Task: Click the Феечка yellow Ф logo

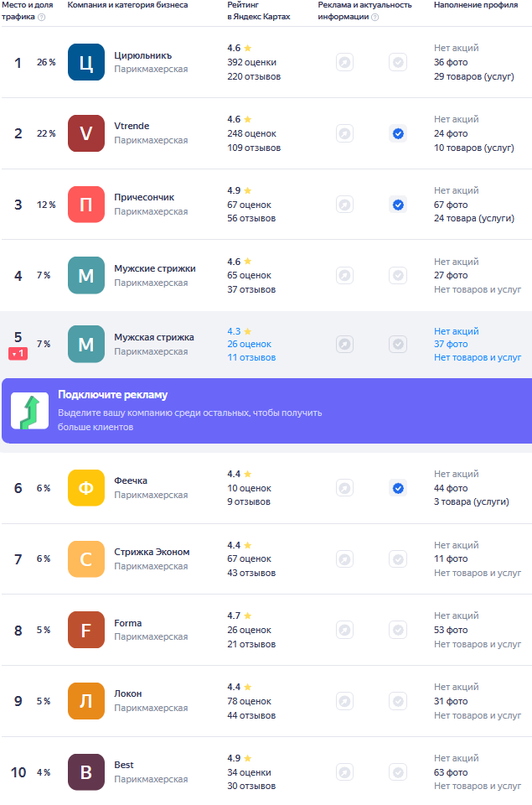Action: point(86,488)
